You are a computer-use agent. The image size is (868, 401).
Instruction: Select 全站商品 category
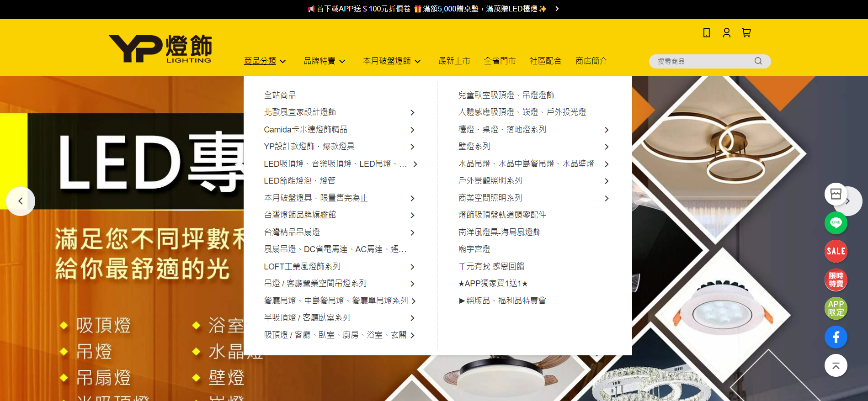pyautogui.click(x=280, y=95)
